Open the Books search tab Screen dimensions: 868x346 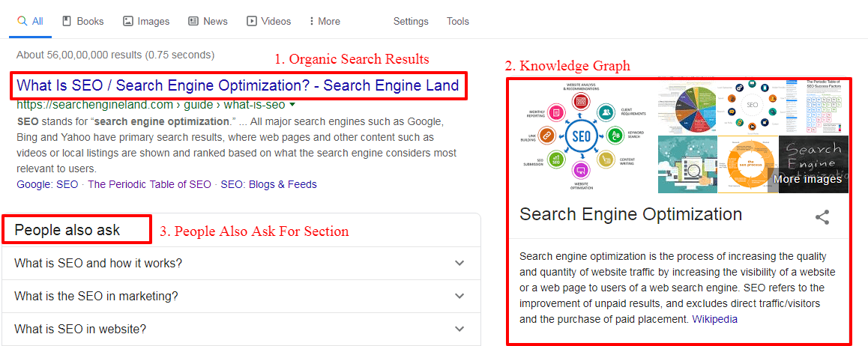[82, 22]
